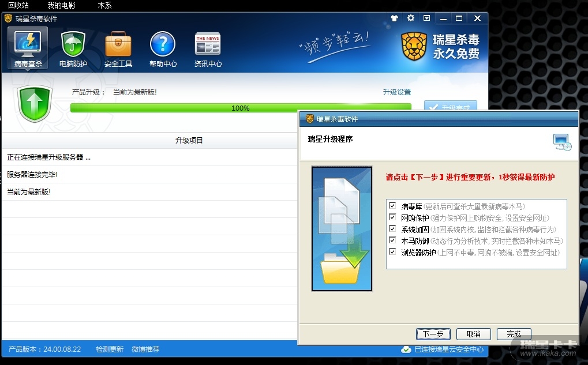Uncheck the 木马防御 checkbox
The width and height of the screenshot is (588, 365).
pyautogui.click(x=392, y=240)
